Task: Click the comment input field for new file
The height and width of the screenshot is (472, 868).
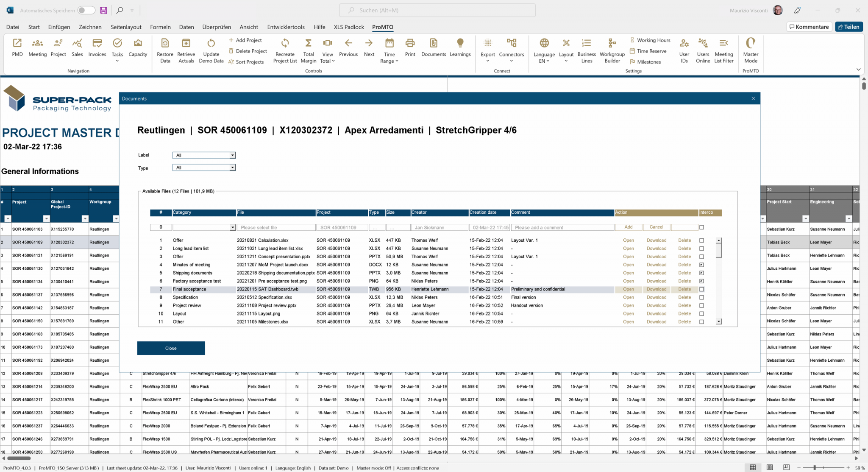Action: (562, 227)
